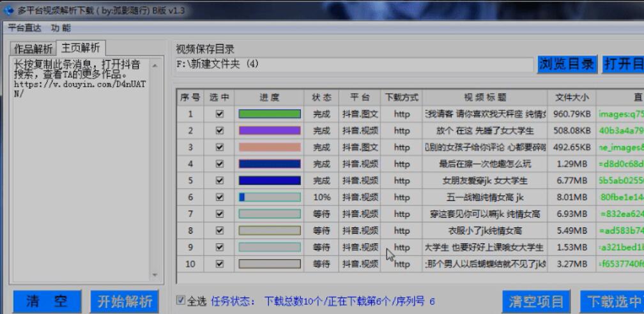Click the 等待 status cell in row 7
Image resolution: width=644 pixels, height=314 pixels.
coord(321,214)
